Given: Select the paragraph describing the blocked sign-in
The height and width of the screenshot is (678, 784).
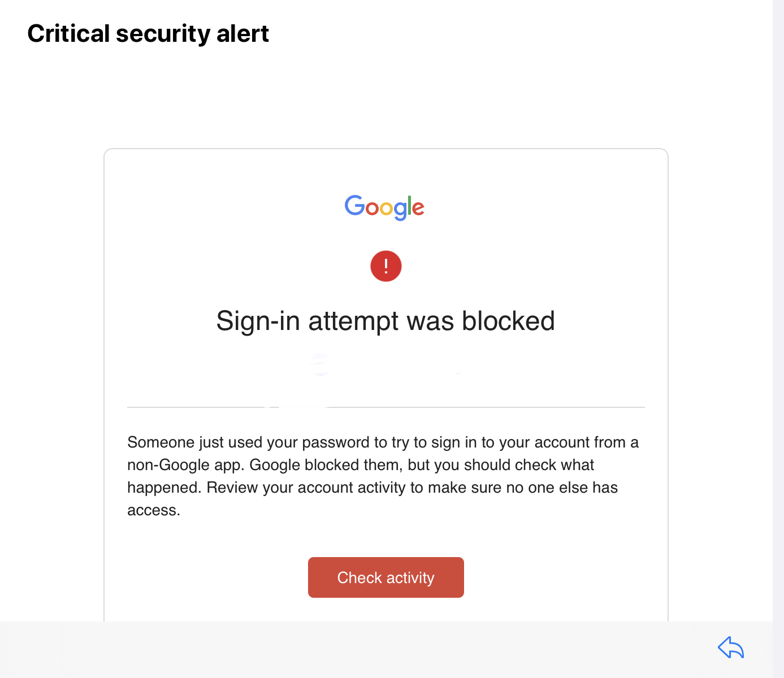Looking at the screenshot, I should tap(383, 476).
